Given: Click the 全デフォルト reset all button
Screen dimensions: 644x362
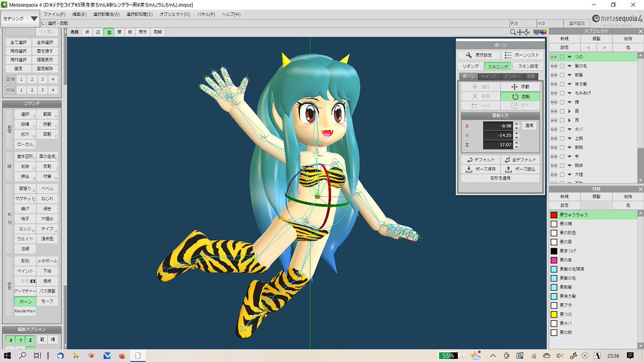Looking at the screenshot, I should tap(520, 160).
